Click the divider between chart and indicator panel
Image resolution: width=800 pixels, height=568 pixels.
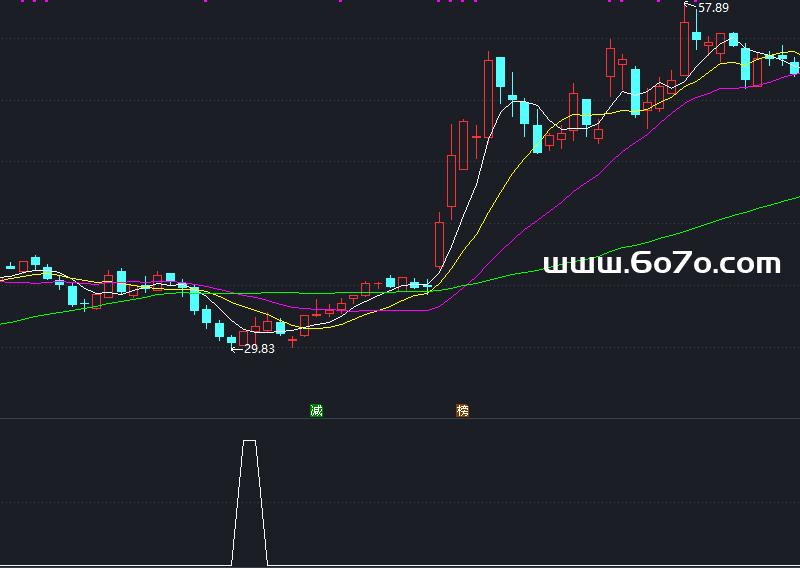coord(400,418)
